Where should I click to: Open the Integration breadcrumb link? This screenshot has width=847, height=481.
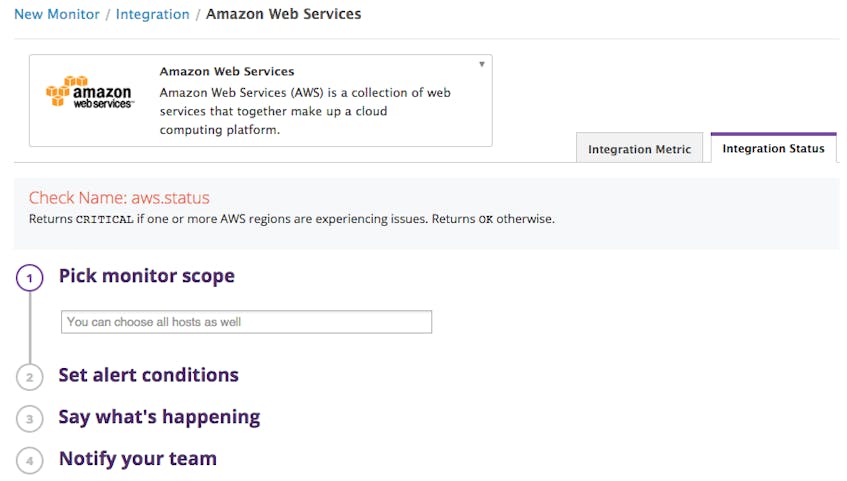[x=152, y=14]
